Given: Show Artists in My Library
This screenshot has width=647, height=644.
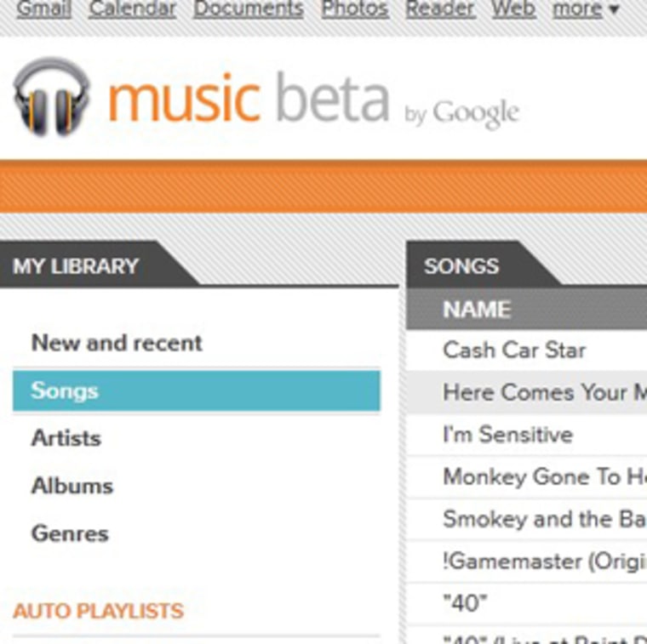Looking at the screenshot, I should click(66, 438).
